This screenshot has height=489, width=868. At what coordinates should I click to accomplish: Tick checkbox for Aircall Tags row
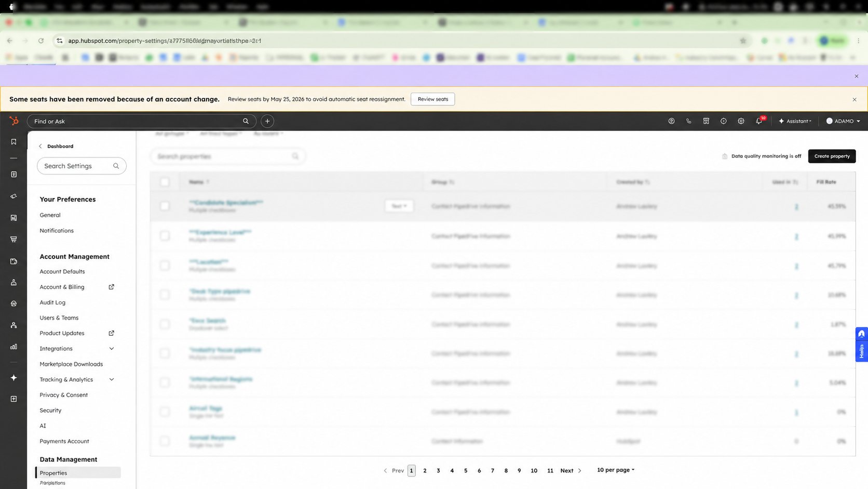coord(165,412)
